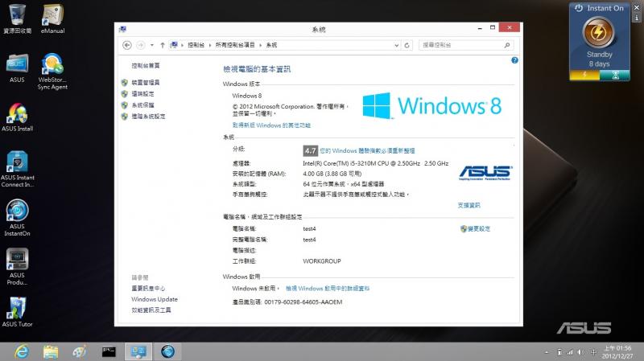The width and height of the screenshot is (644, 361).
Task: Select the System control panel taskbar button
Action: (x=138, y=351)
